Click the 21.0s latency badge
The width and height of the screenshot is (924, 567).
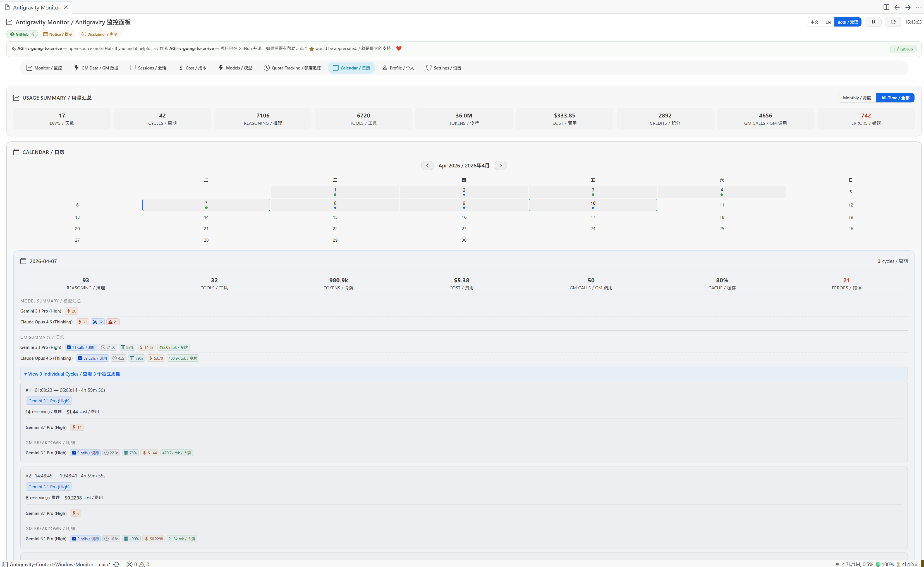click(x=108, y=347)
